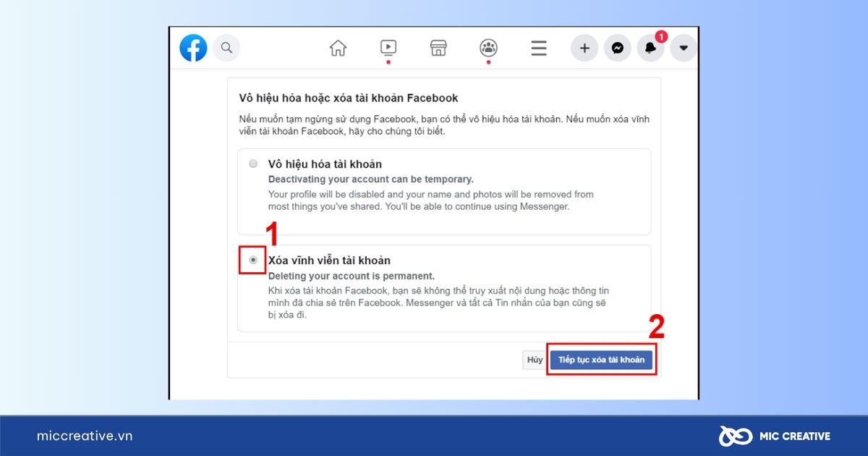Image resolution: width=868 pixels, height=456 pixels.
Task: Open the Watch video tab icon
Action: coord(388,48)
